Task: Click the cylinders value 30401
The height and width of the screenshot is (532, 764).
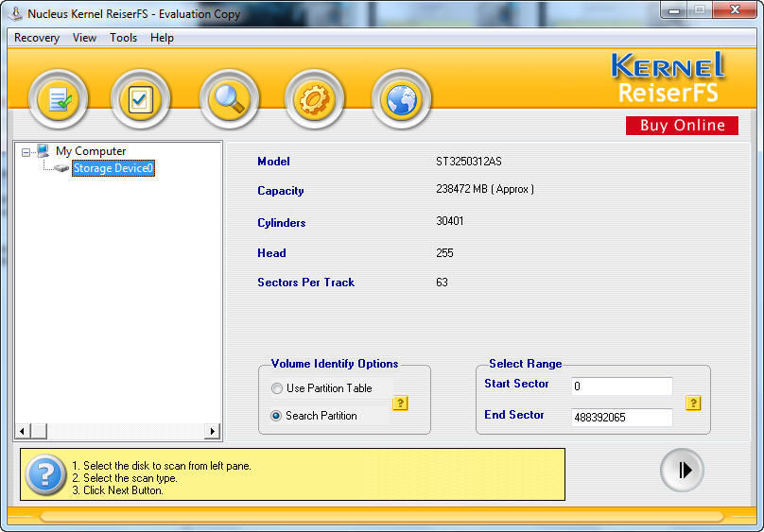Action: 450,221
